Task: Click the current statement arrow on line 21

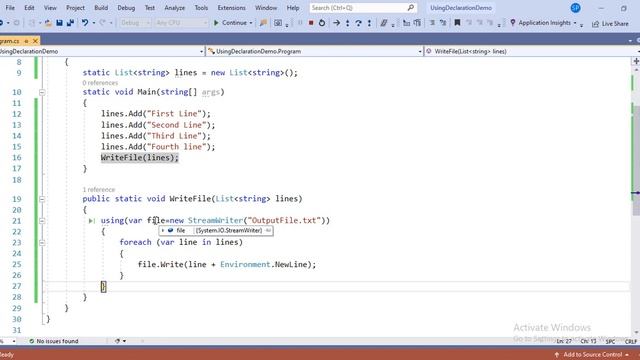Action: coord(91,221)
